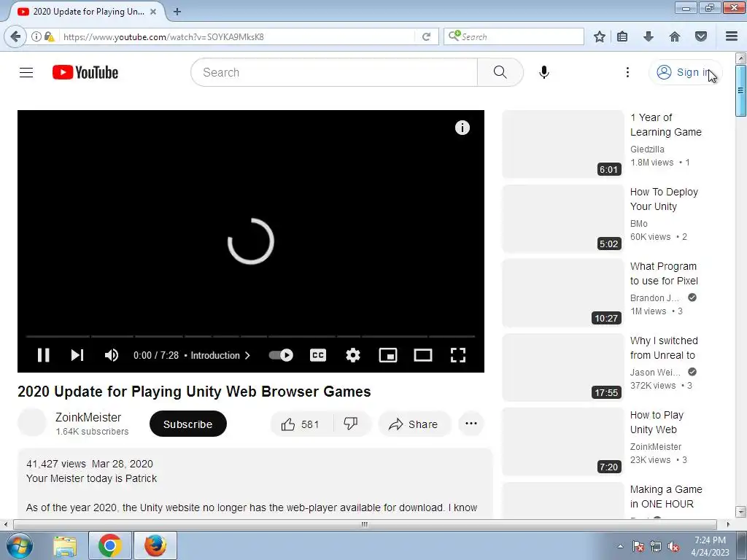The height and width of the screenshot is (560, 747).
Task: Click the ZoinkMeister channel avatar
Action: click(x=32, y=423)
